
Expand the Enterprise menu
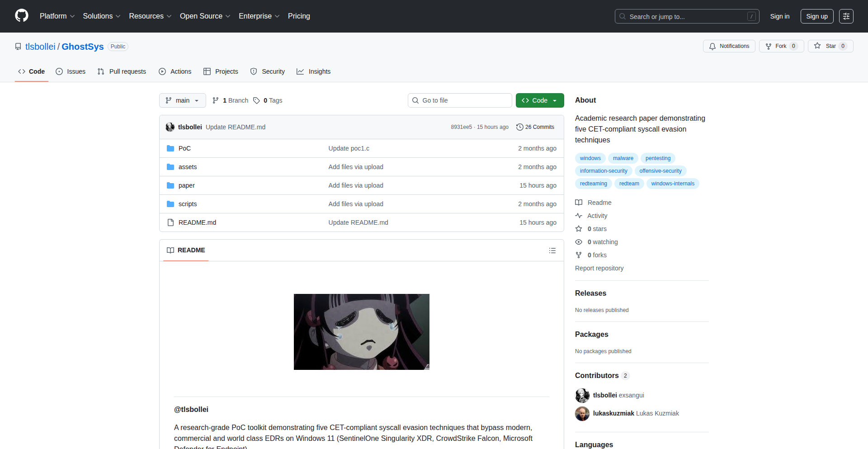259,16
